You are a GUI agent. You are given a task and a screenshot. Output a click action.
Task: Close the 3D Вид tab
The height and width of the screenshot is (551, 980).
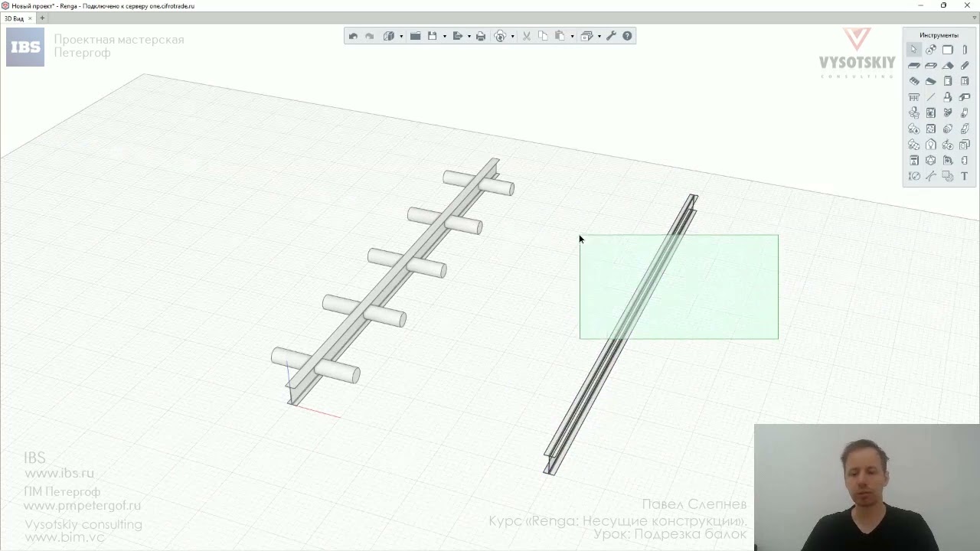pos(31,18)
